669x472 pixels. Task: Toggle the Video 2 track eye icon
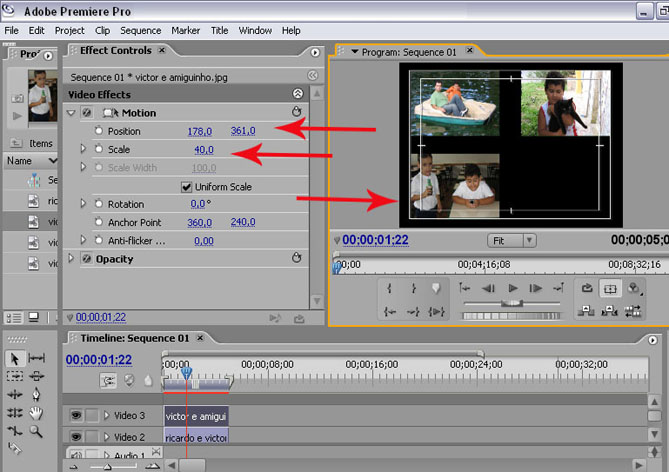tap(75, 437)
